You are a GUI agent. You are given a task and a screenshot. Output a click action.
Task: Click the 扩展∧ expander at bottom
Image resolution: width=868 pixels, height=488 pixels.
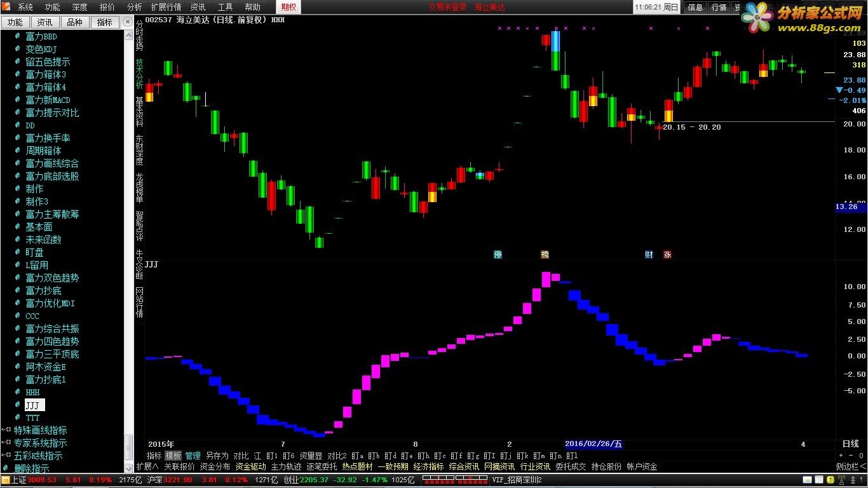pos(147,466)
